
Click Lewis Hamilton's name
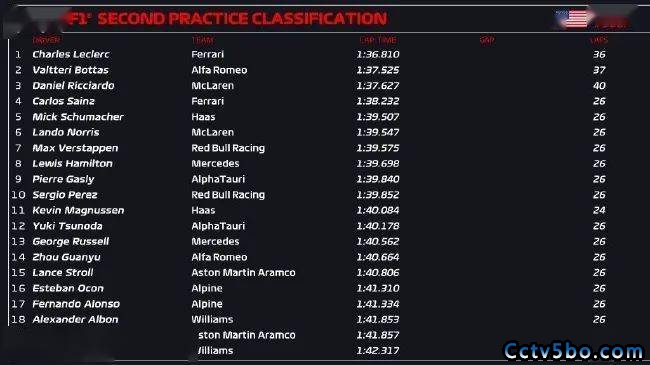click(73, 163)
